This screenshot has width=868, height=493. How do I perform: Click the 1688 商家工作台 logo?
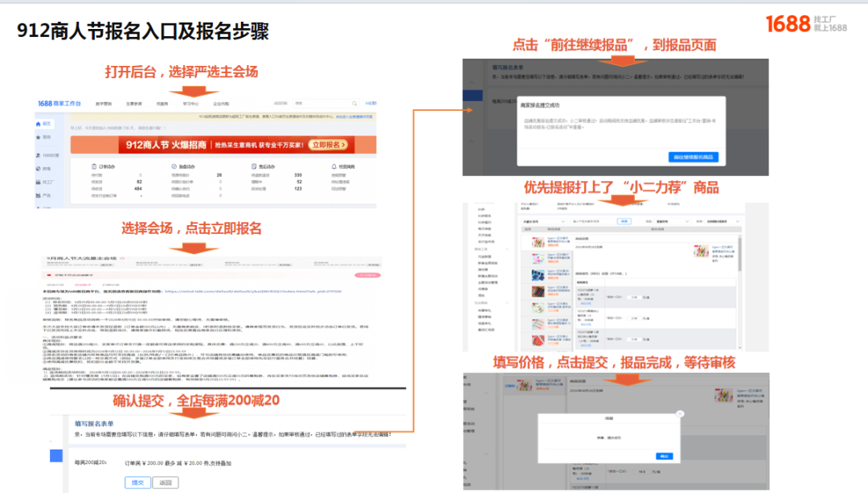coord(59,104)
